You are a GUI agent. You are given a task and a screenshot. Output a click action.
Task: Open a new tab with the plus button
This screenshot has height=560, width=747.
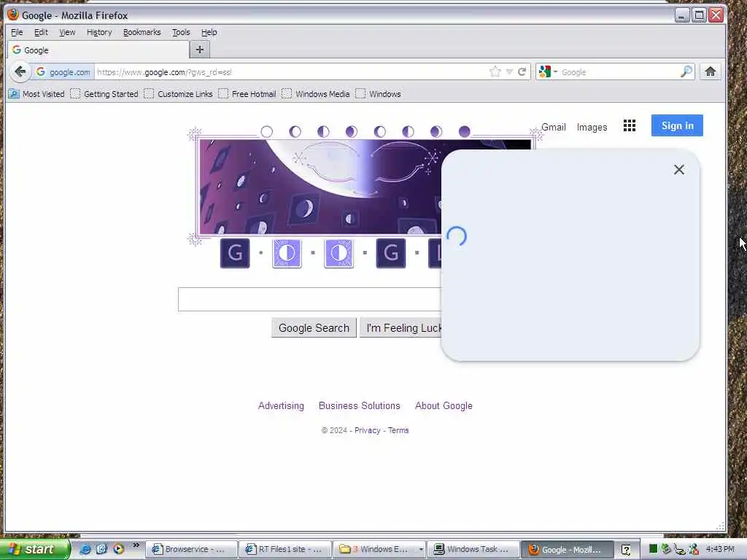200,50
